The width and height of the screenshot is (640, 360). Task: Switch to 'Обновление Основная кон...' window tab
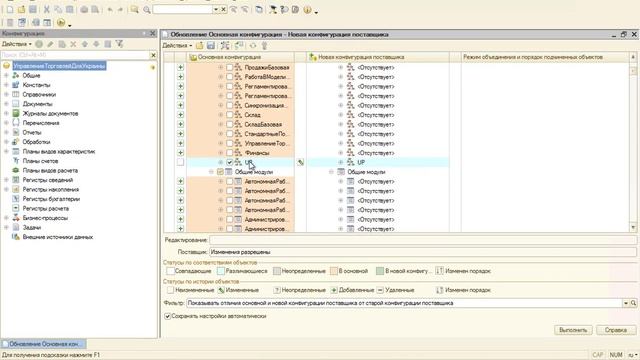[43, 344]
